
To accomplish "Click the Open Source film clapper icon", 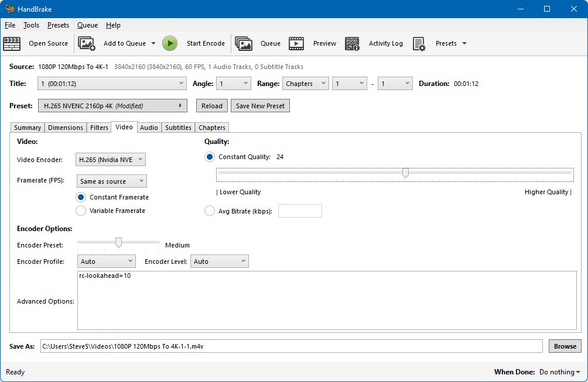I will 12,43.
